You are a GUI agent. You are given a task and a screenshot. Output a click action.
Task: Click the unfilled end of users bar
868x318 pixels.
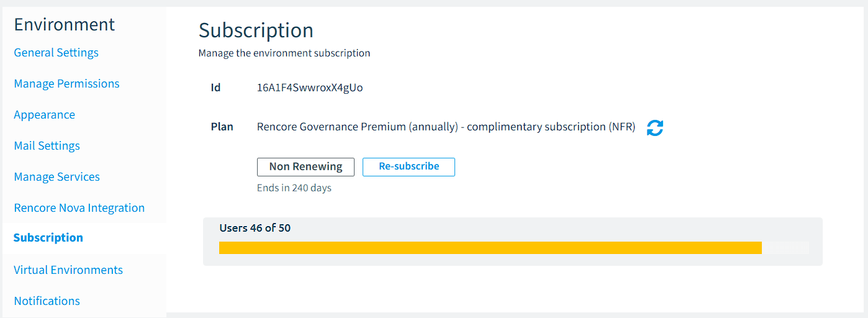coord(785,248)
